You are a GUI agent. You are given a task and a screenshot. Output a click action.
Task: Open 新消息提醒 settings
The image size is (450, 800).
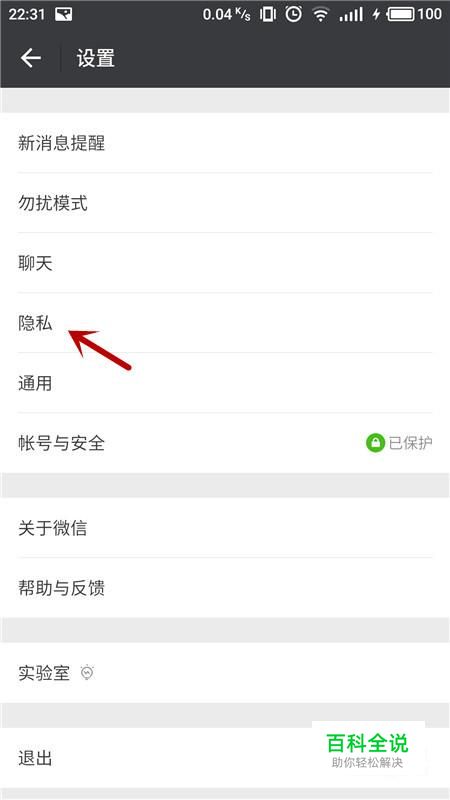tap(225, 143)
